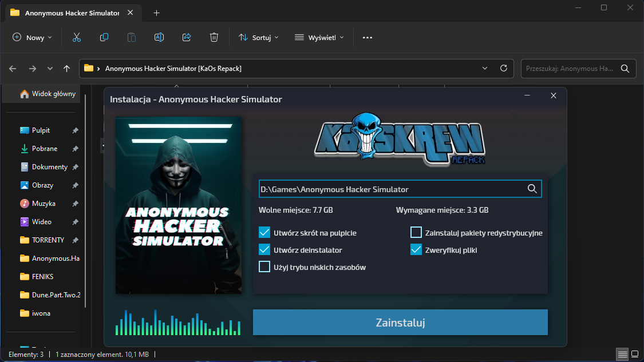Expand breadcrumb chevron before folder name
644x362 pixels.
(98, 69)
